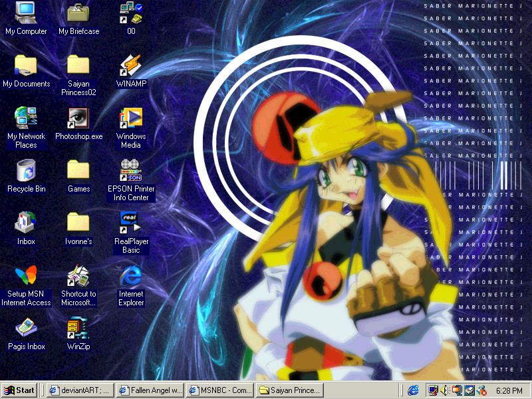Click the speaker volume tray icon
Screen dimensions: 532x399
point(445,390)
